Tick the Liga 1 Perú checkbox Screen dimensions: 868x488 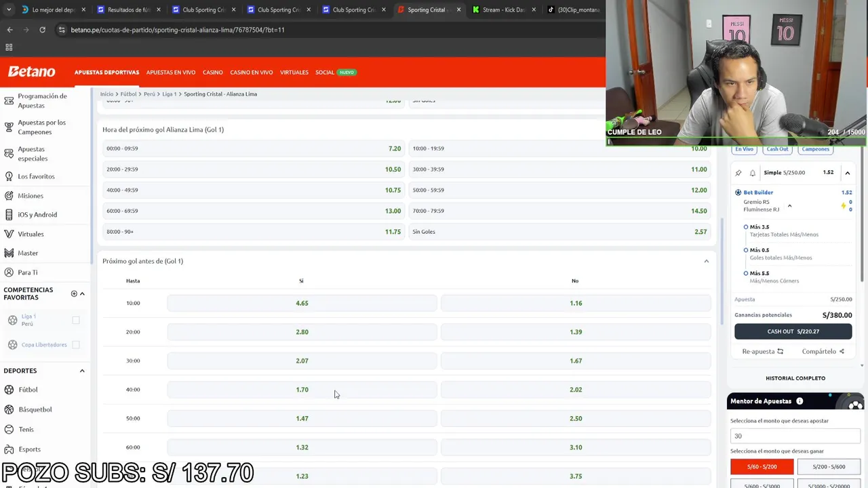tap(76, 320)
